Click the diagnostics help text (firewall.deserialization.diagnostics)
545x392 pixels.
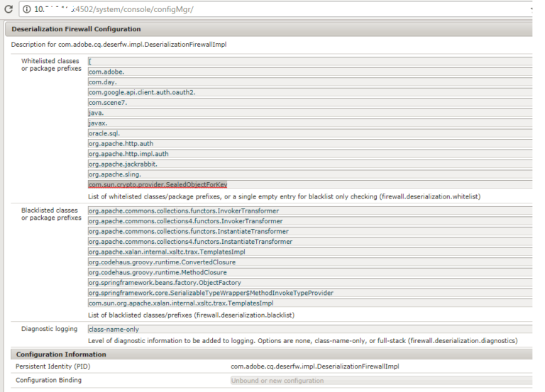(303, 341)
